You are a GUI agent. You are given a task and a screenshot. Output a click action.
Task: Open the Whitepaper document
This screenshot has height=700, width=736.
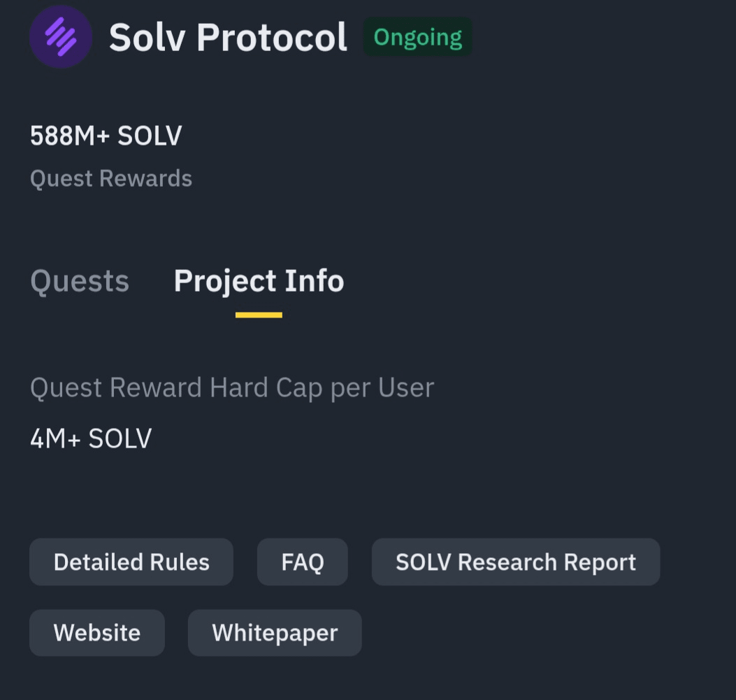(275, 632)
